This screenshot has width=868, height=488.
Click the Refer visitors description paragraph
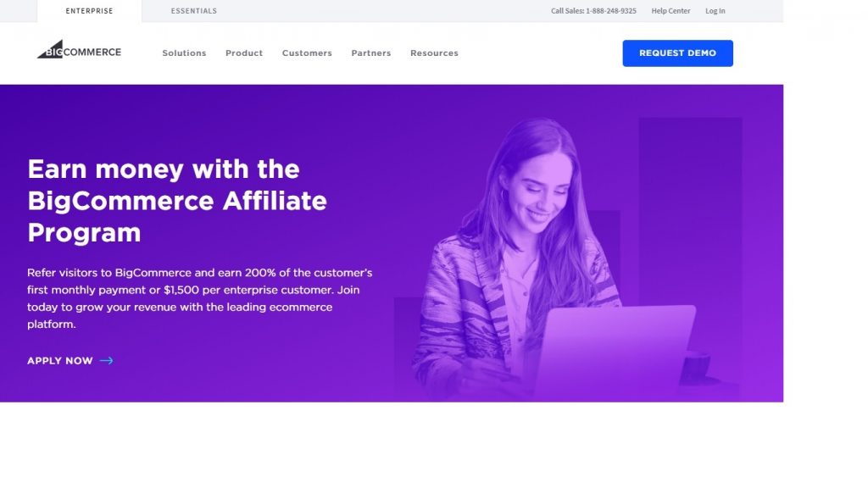point(200,298)
